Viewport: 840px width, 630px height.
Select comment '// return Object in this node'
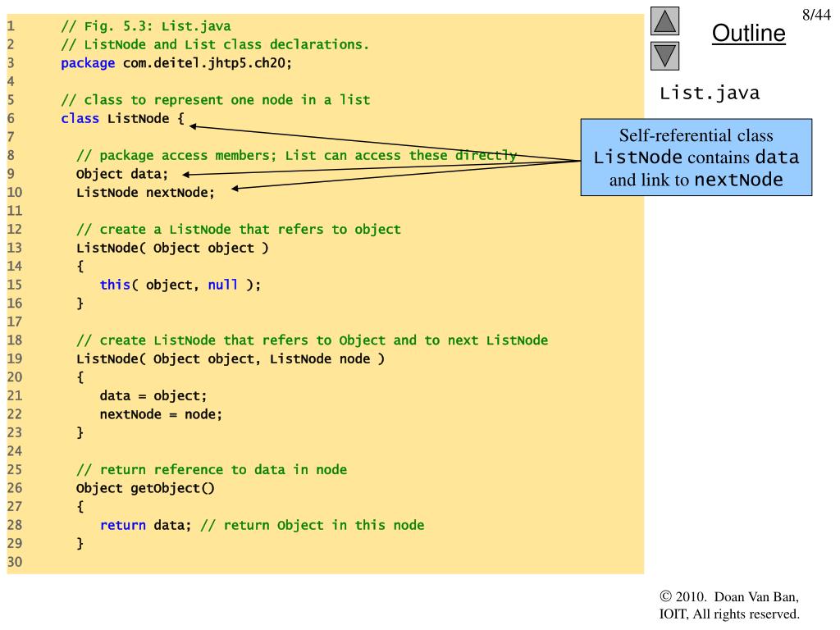tap(313, 525)
